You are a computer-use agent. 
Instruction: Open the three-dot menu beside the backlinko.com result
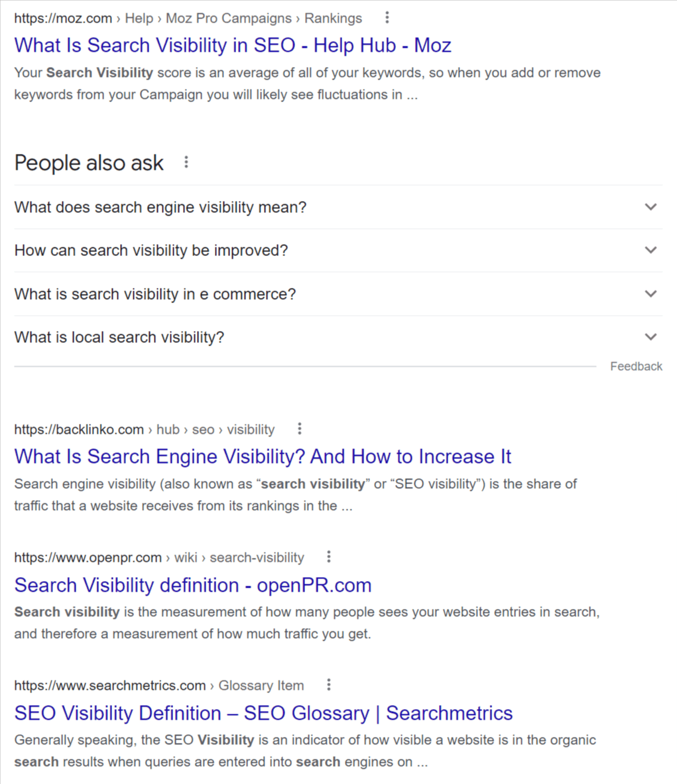coord(300,428)
